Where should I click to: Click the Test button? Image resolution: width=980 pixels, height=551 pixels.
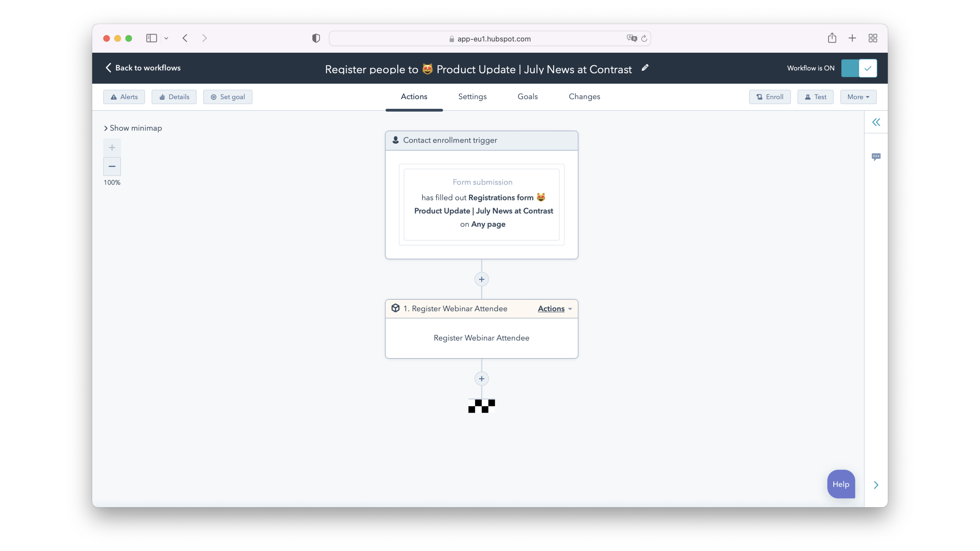[815, 97]
